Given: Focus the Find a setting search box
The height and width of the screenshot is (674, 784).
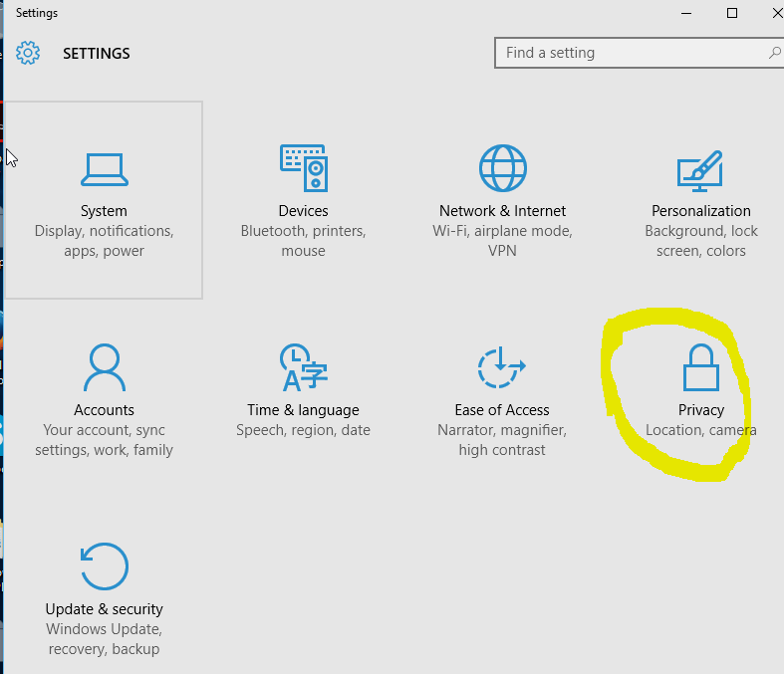Looking at the screenshot, I should click(639, 53).
